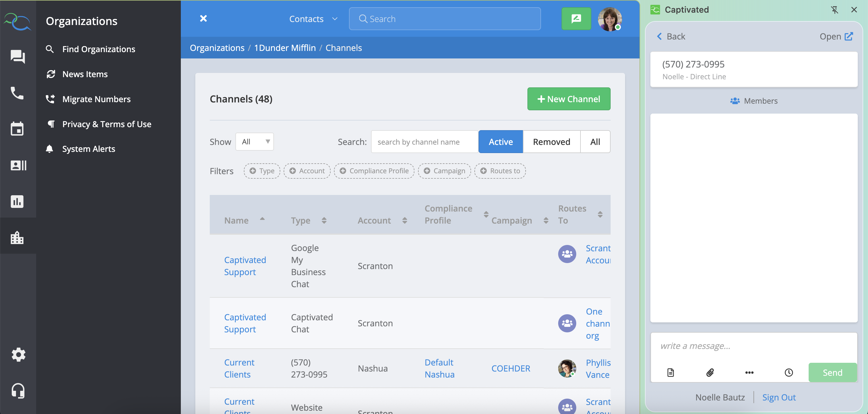Open the support headset icon

[18, 390]
